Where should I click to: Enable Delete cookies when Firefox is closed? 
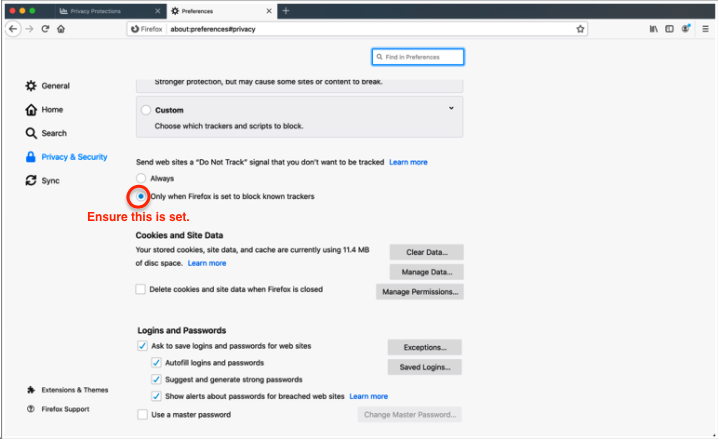[141, 289]
